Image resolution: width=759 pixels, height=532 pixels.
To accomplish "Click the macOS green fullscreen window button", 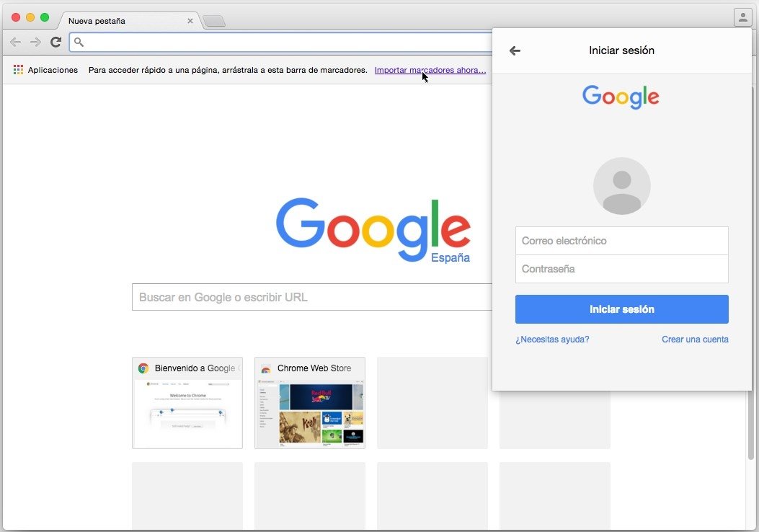I will pos(45,17).
